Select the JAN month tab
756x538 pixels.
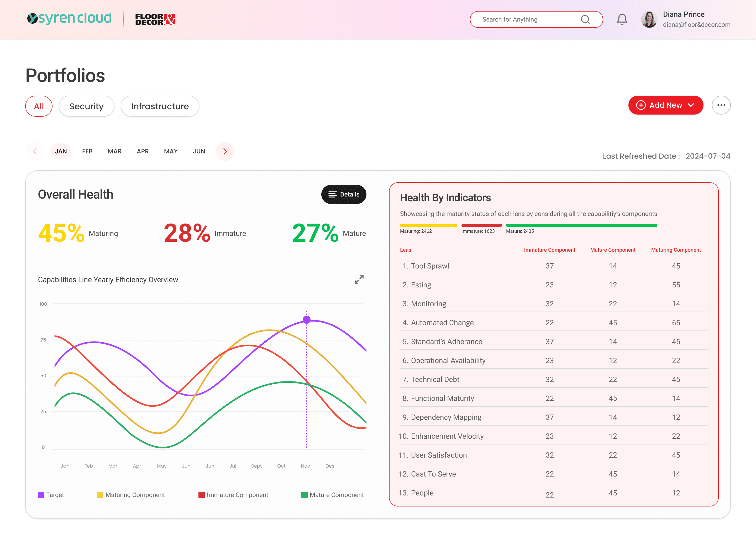[61, 151]
